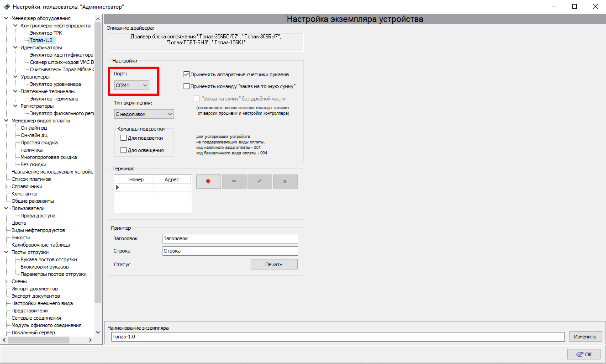Select Считыватель Topaz Mifare tree item
Viewport: 606px width, 364px height.
click(x=62, y=69)
